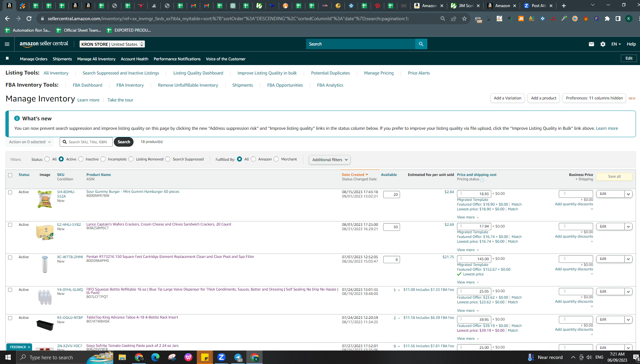Screen dimensions: 640x364
Task: Click the Sour Gummy Burger product thumbnail
Action: point(45,199)
